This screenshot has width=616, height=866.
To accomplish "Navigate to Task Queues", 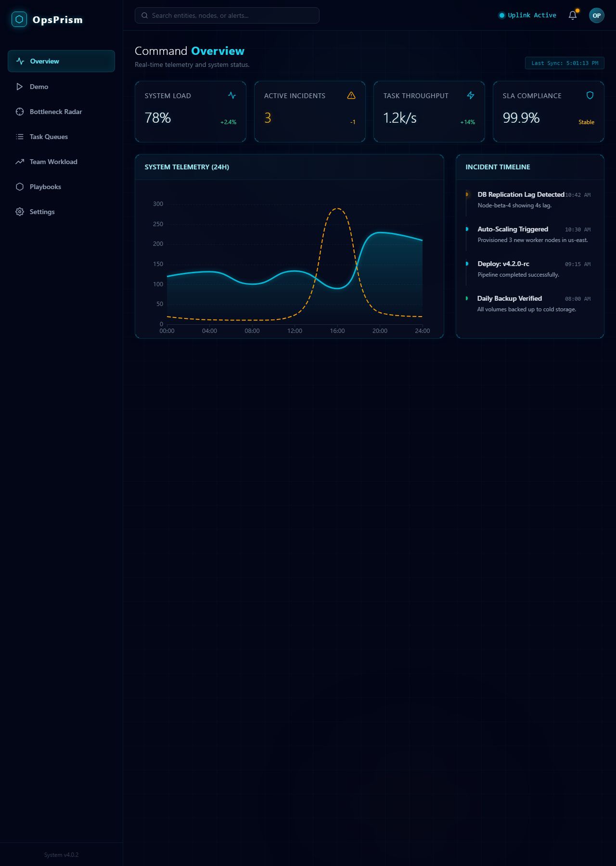I will tap(61, 137).
